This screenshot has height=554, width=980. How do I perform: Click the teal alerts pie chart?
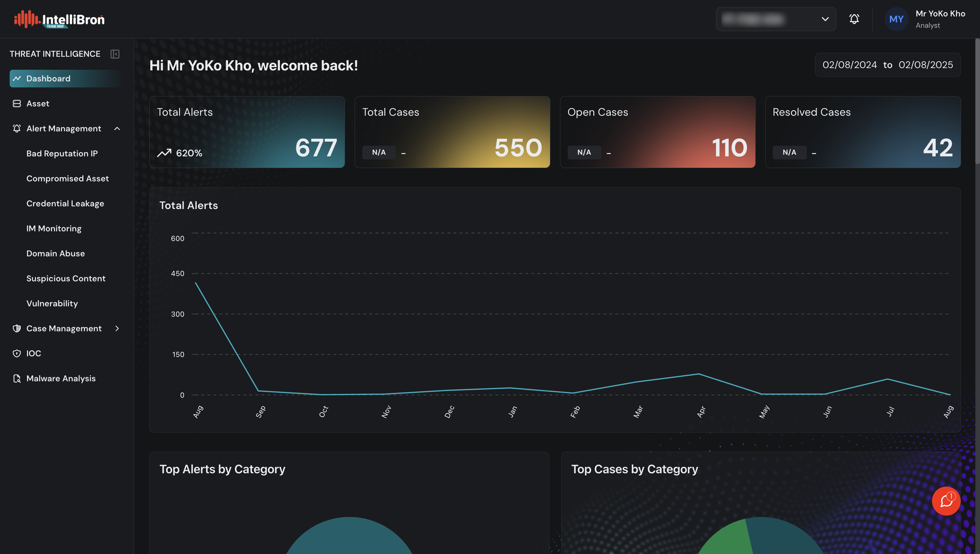pyautogui.click(x=349, y=536)
